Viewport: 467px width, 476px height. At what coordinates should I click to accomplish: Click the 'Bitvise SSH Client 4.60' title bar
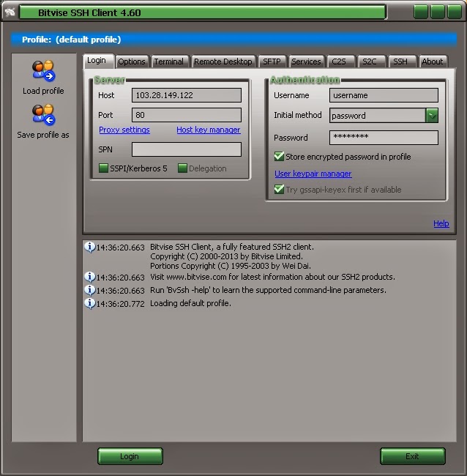point(203,12)
